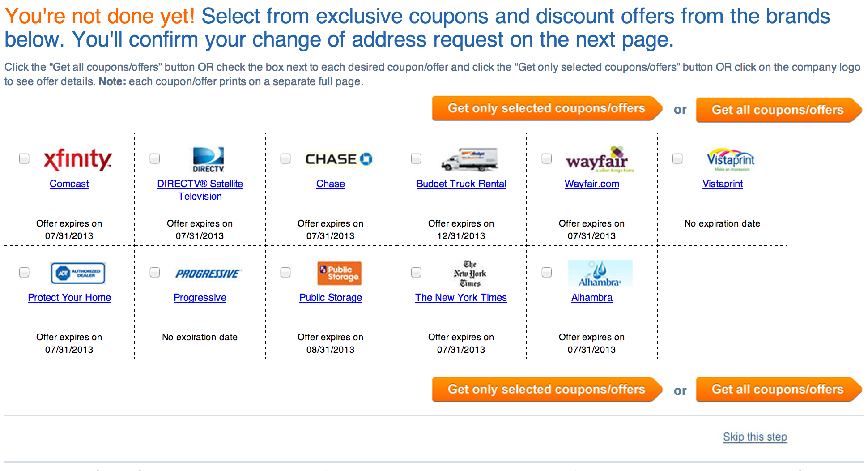The image size is (868, 471).
Task: Follow the Protect Your Home link
Action: 69,297
